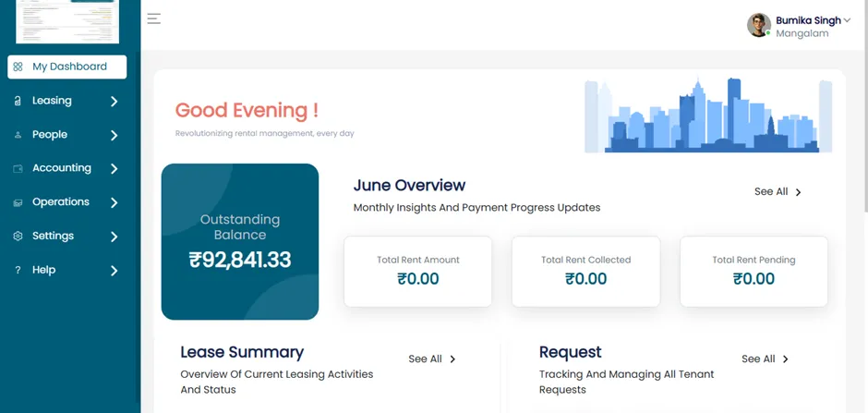Click the Lease Summary heading

242,352
